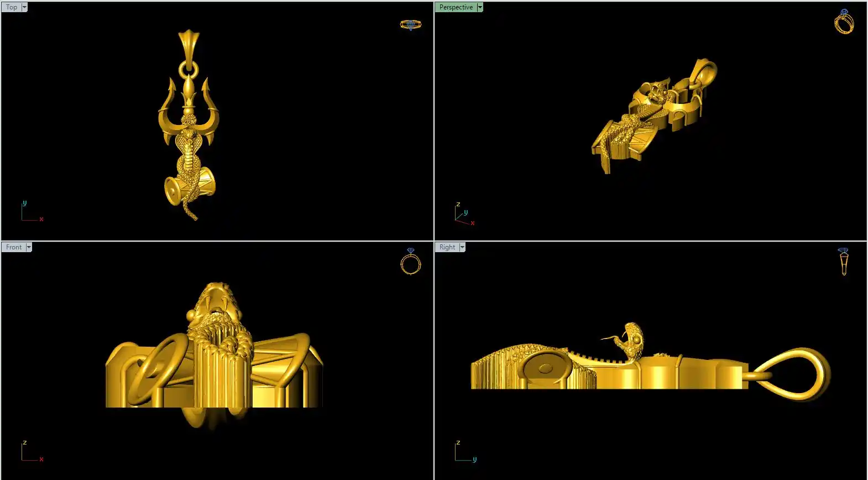Click the side-view ring icon in Right viewport
The height and width of the screenshot is (480, 868).
(843, 262)
